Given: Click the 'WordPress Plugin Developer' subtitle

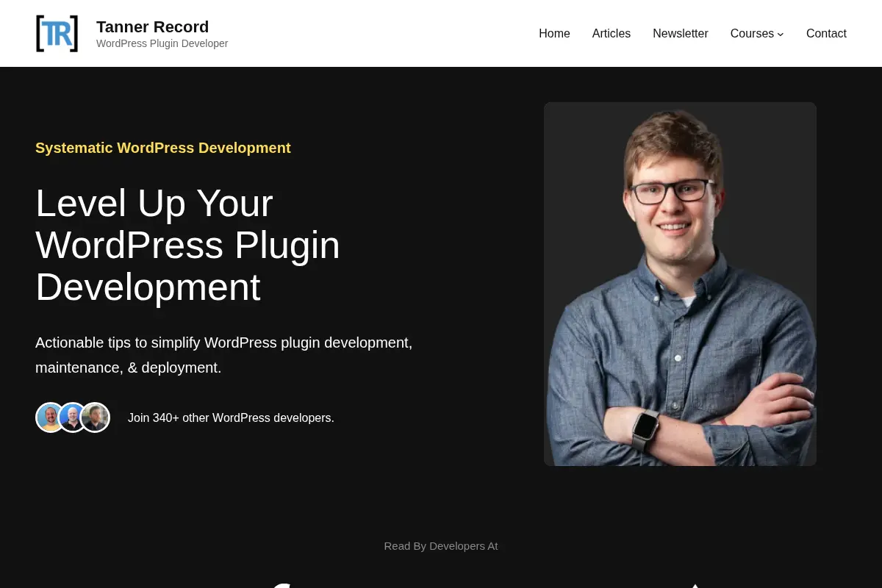Looking at the screenshot, I should (162, 43).
